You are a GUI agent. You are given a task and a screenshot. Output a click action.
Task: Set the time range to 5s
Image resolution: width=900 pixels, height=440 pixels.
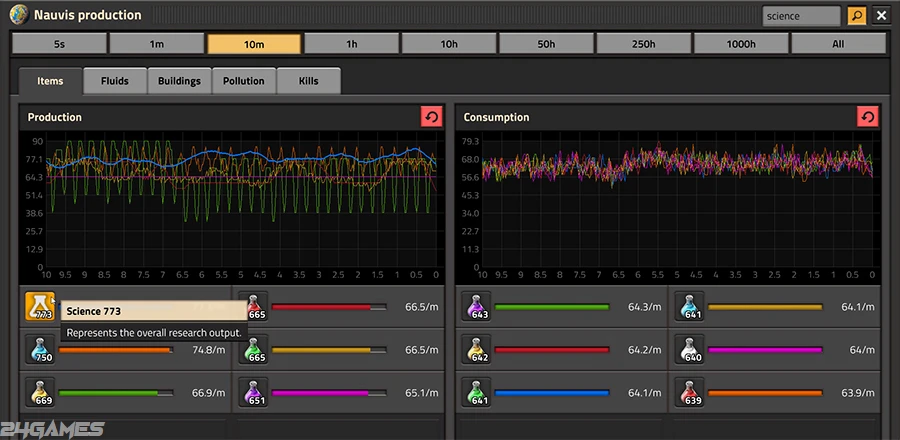point(59,44)
